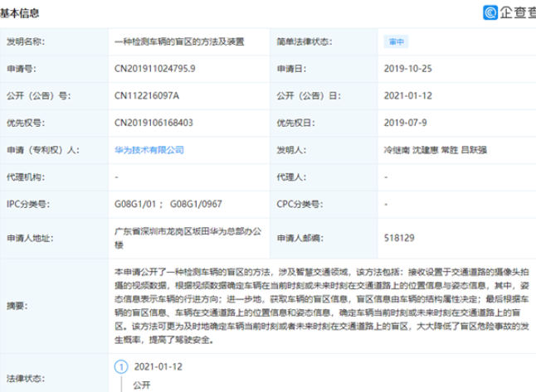Image resolution: width=536 pixels, height=392 pixels.
Task: Click the 发明名称 field label
Action: point(26,41)
